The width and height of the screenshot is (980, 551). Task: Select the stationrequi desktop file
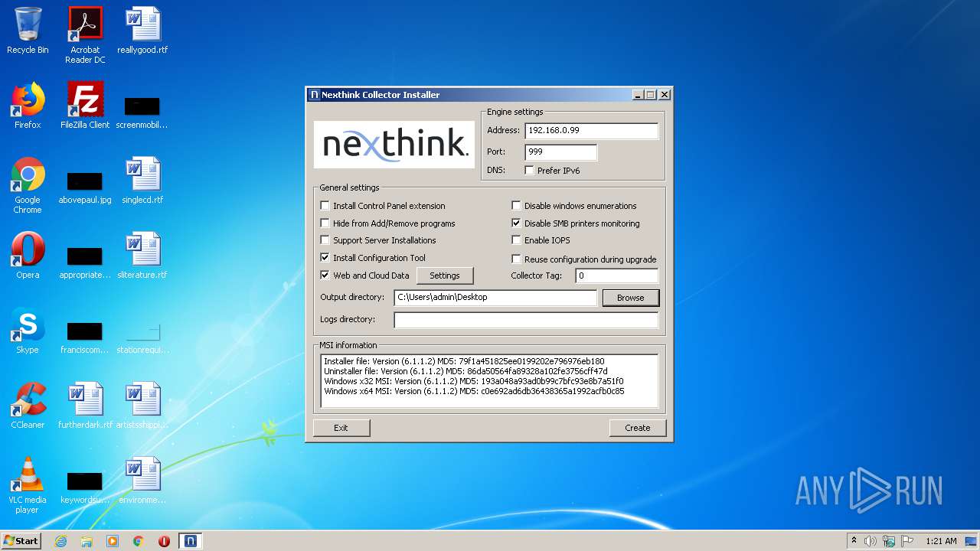pos(142,337)
